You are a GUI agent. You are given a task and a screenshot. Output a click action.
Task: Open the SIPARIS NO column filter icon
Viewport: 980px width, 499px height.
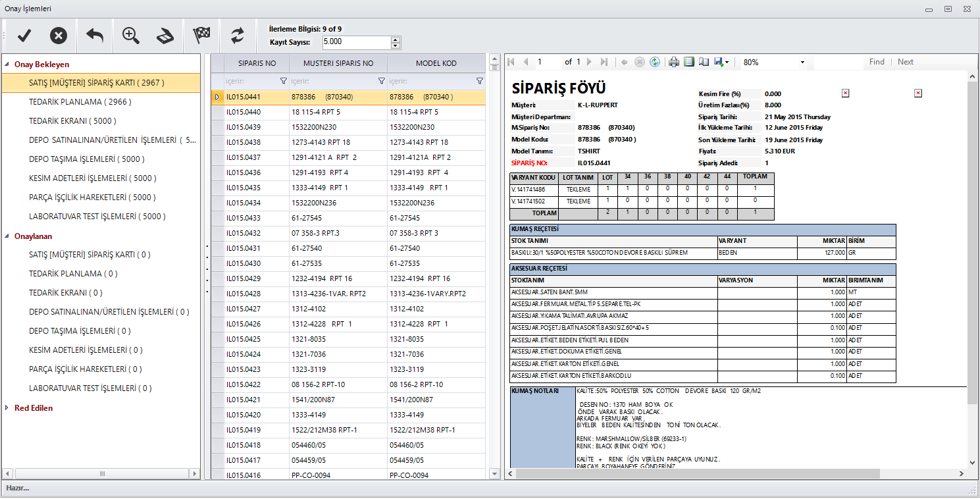[284, 81]
